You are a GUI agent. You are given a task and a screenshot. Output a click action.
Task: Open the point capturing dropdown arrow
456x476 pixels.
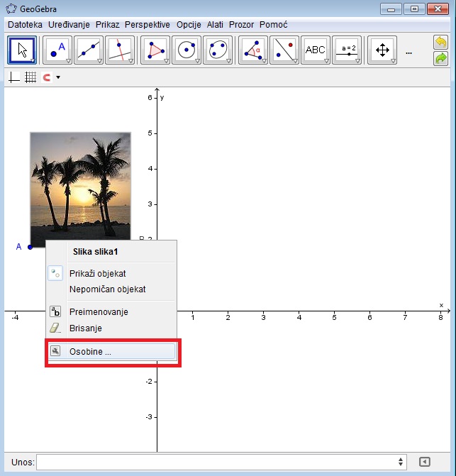pos(58,77)
